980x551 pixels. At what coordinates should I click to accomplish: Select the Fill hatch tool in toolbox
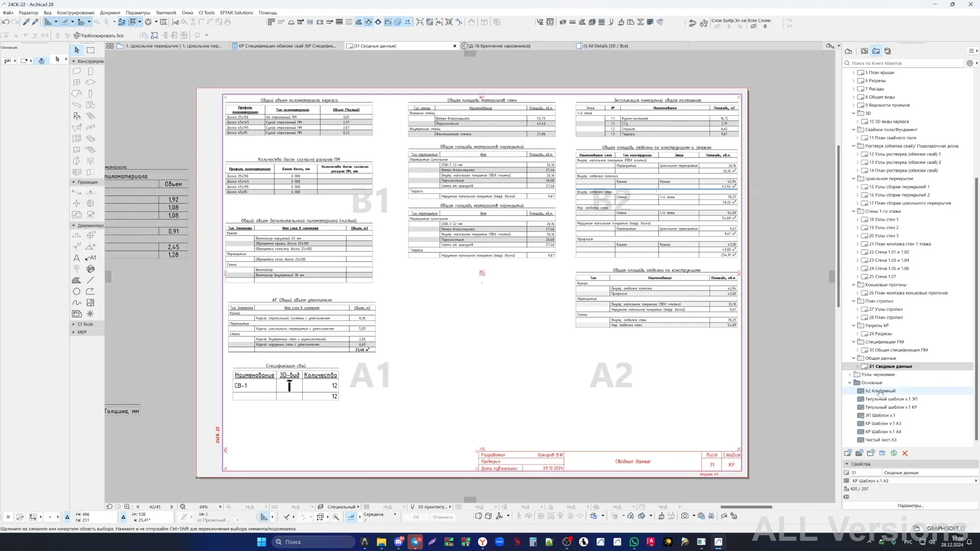(x=77, y=280)
